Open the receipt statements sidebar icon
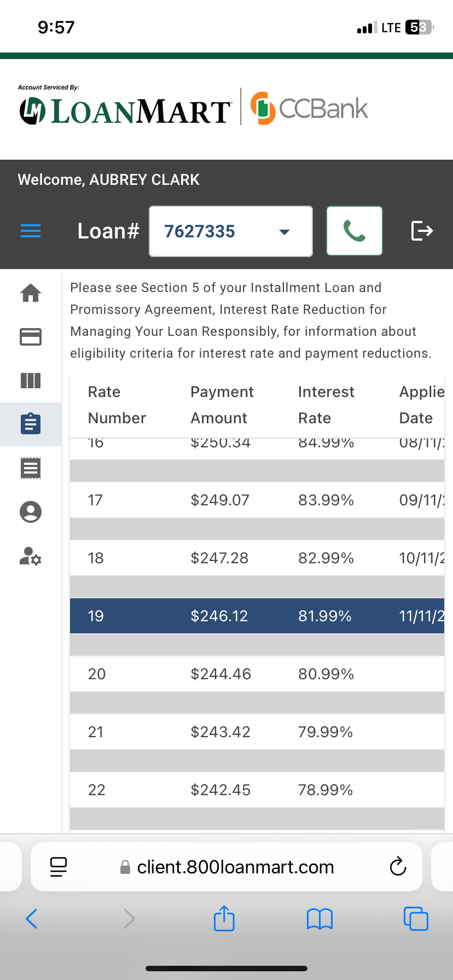The height and width of the screenshot is (980, 453). tap(31, 468)
